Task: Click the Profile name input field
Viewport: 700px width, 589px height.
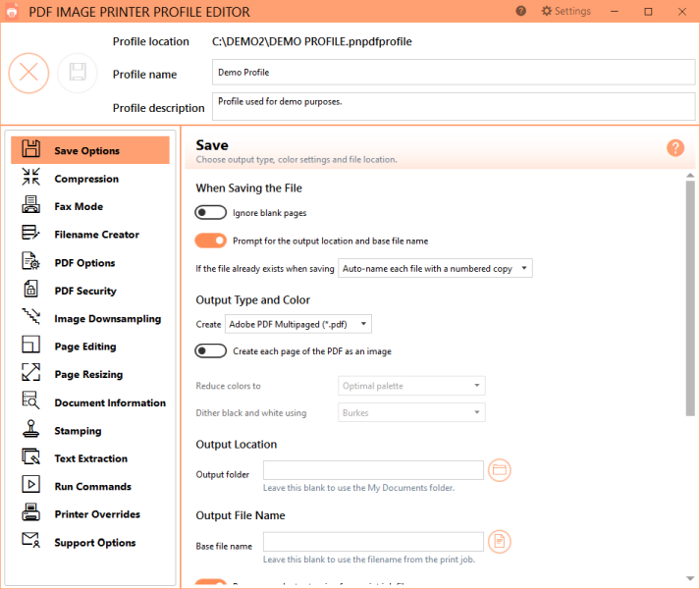Action: click(454, 73)
